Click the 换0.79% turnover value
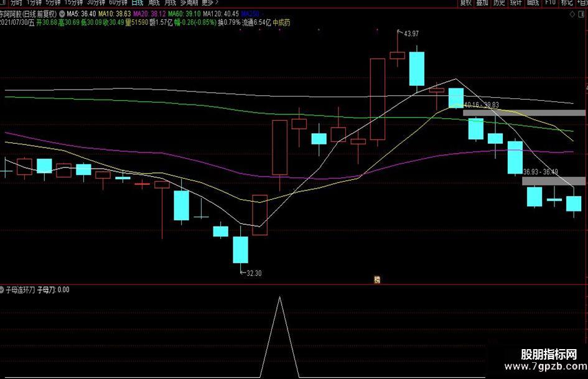Viewport: 588px width, 379px height. tap(229, 22)
